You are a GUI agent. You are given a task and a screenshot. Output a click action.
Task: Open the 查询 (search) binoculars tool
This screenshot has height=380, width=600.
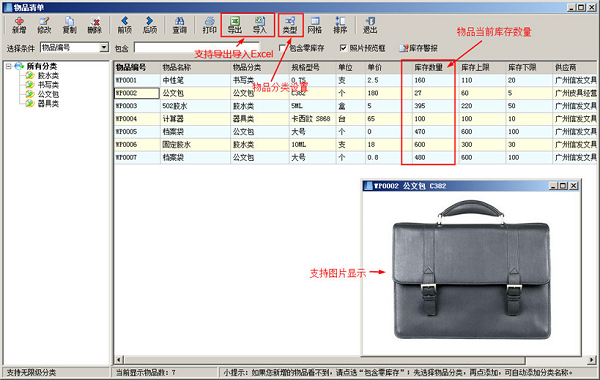coord(179,25)
